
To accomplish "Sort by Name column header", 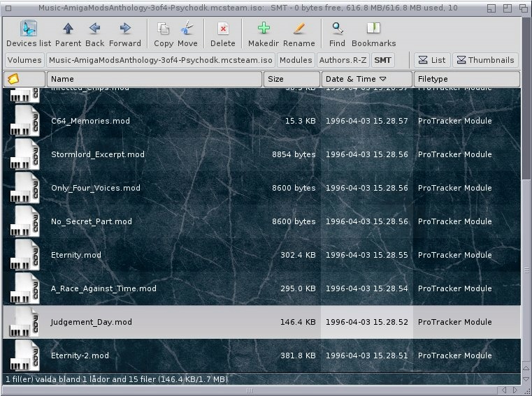I will point(154,79).
